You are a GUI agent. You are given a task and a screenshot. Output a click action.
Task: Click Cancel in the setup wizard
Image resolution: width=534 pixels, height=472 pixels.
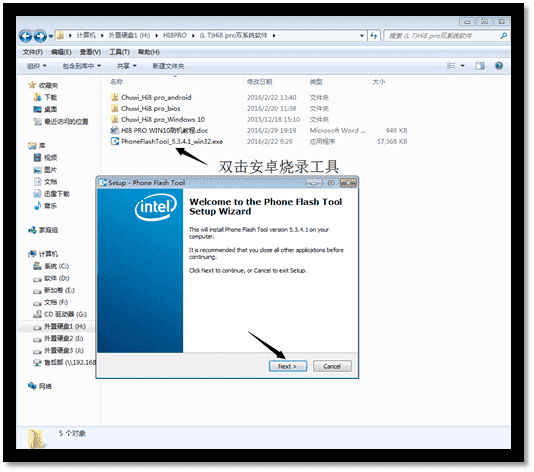[332, 366]
